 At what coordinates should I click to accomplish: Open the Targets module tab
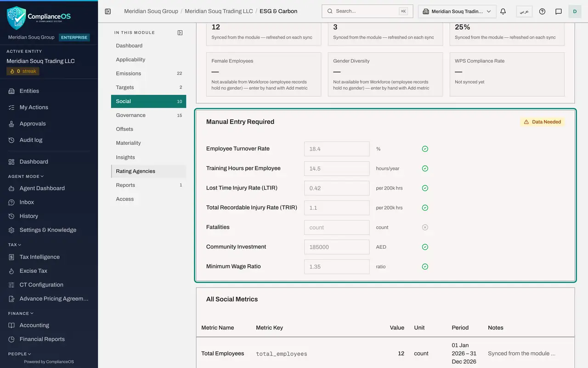click(x=148, y=87)
